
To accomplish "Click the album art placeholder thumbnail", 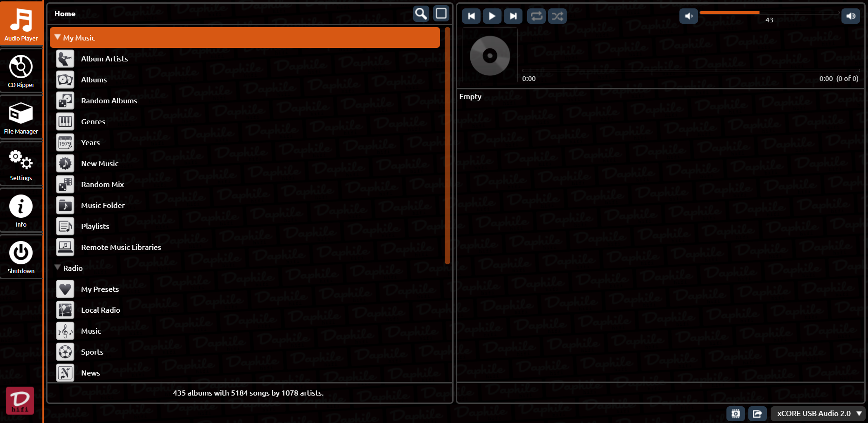I will [489, 56].
